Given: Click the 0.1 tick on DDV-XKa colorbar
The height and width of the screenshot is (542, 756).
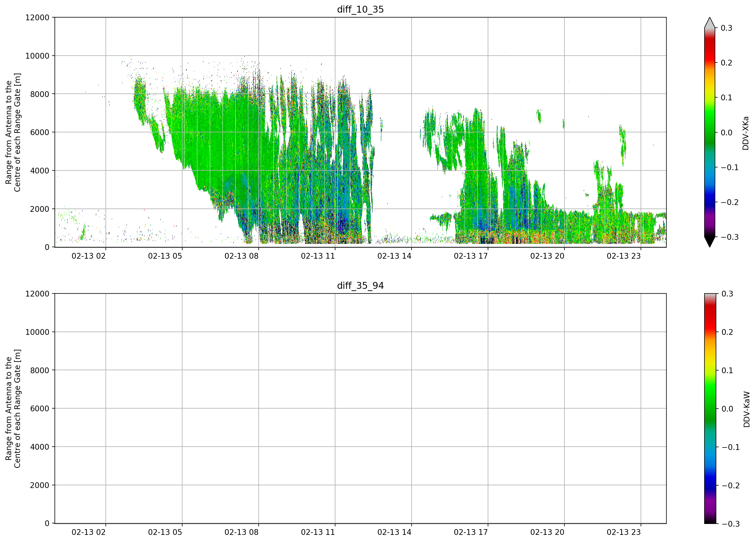Looking at the screenshot, I should tap(726, 98).
